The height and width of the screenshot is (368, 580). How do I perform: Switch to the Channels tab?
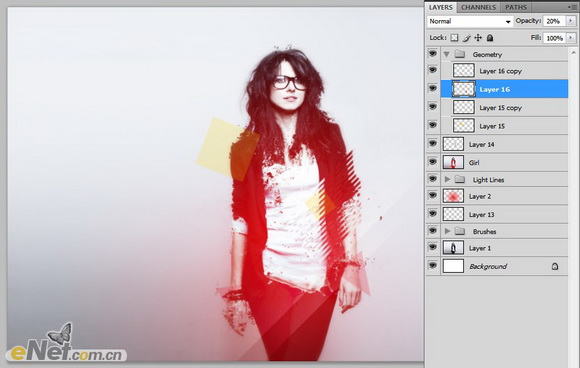tap(478, 7)
